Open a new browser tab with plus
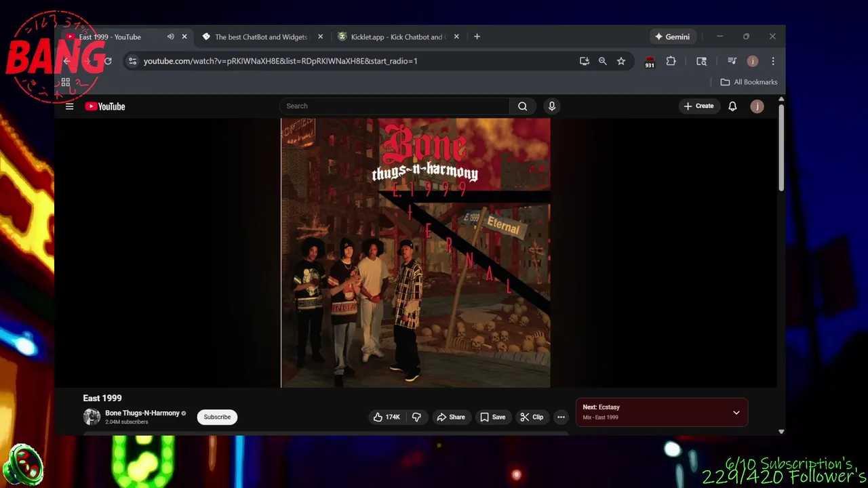Viewport: 868px width, 488px height. tap(477, 37)
